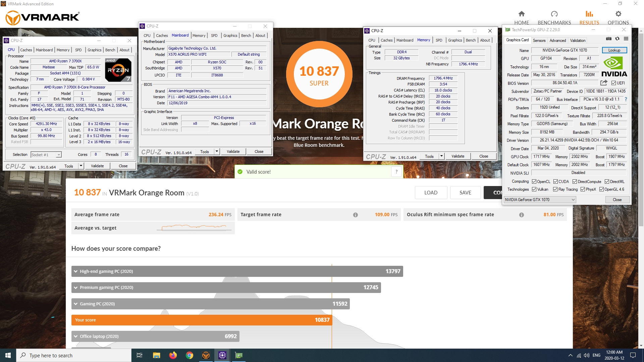
Task: Click the BIOS Version field in GPU-Z
Action: (x=565, y=83)
